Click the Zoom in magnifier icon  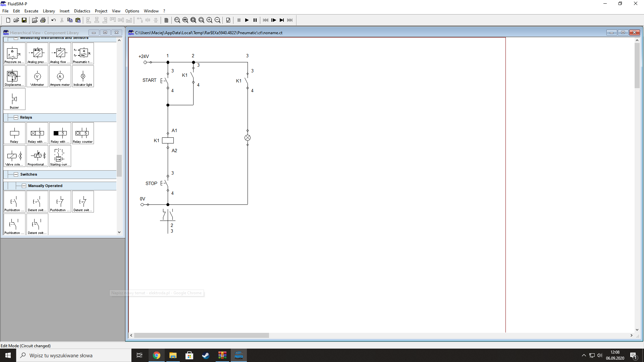pos(210,20)
